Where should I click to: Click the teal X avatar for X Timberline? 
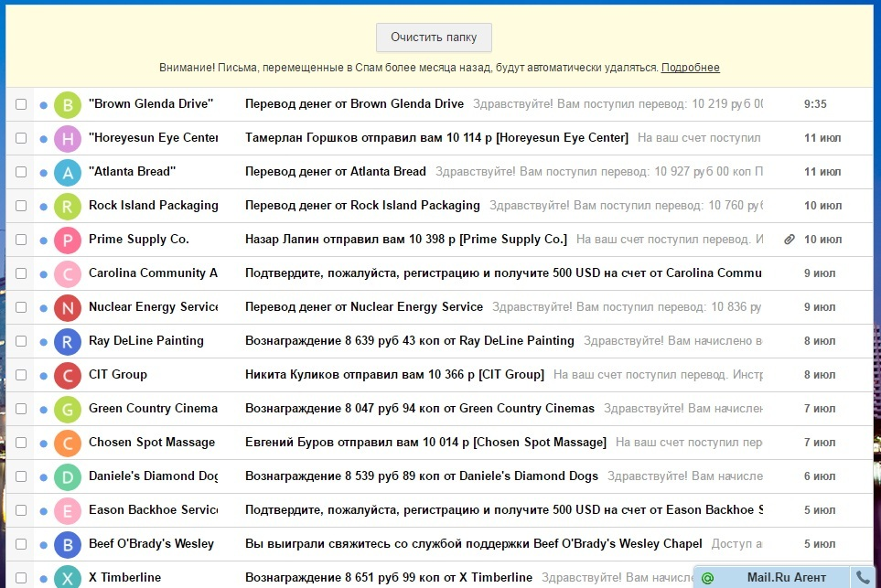68,577
